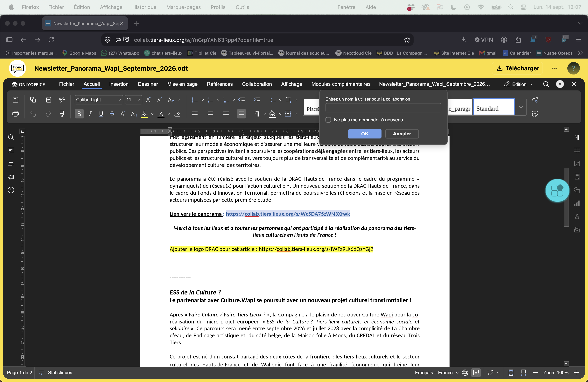This screenshot has height=382, width=588.
Task: Open Chart settings in the right sidebar
Action: 577,203
